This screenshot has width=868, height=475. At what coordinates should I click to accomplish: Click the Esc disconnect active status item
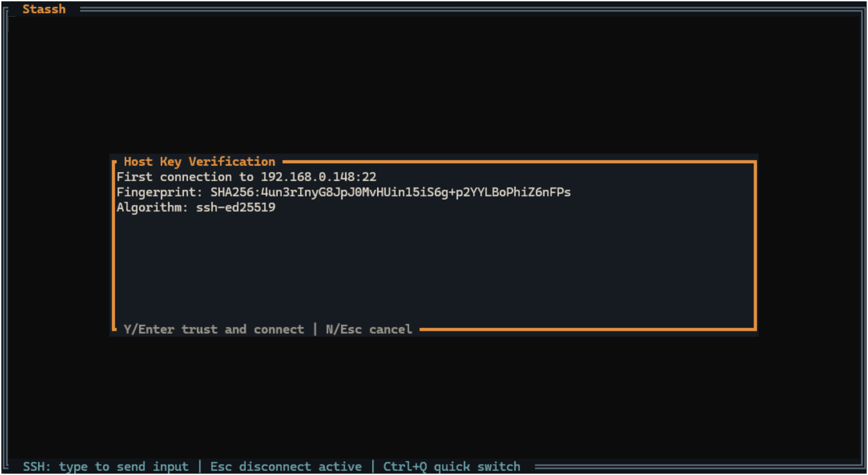286,466
